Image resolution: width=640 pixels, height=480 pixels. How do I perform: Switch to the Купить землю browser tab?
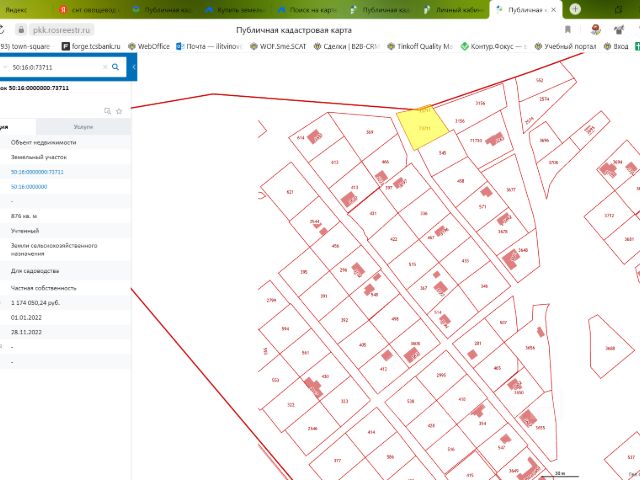coord(236,9)
